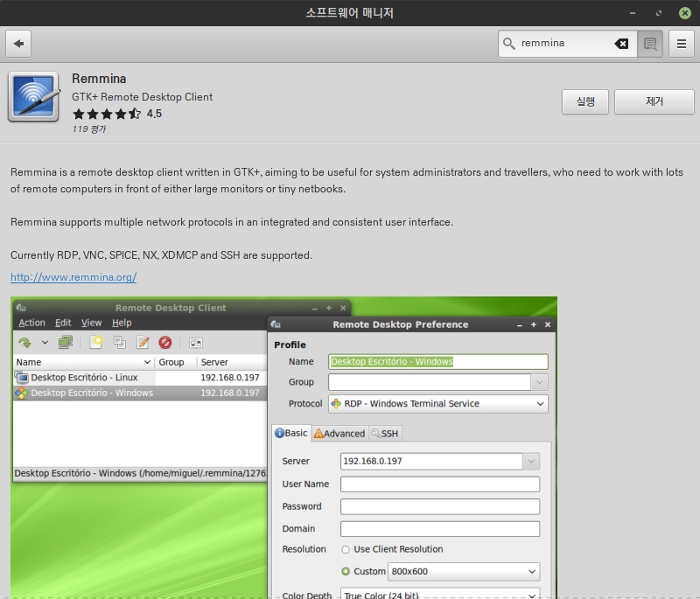Select the Custom resolution radio button

[x=346, y=572]
